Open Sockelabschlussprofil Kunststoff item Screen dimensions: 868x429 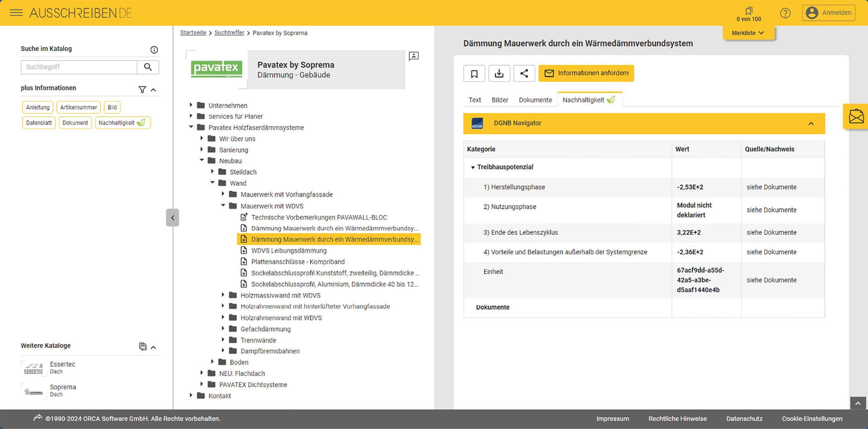[335, 273]
